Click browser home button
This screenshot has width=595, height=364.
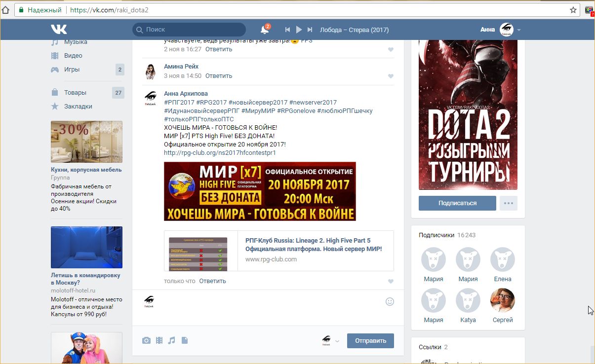[5, 10]
